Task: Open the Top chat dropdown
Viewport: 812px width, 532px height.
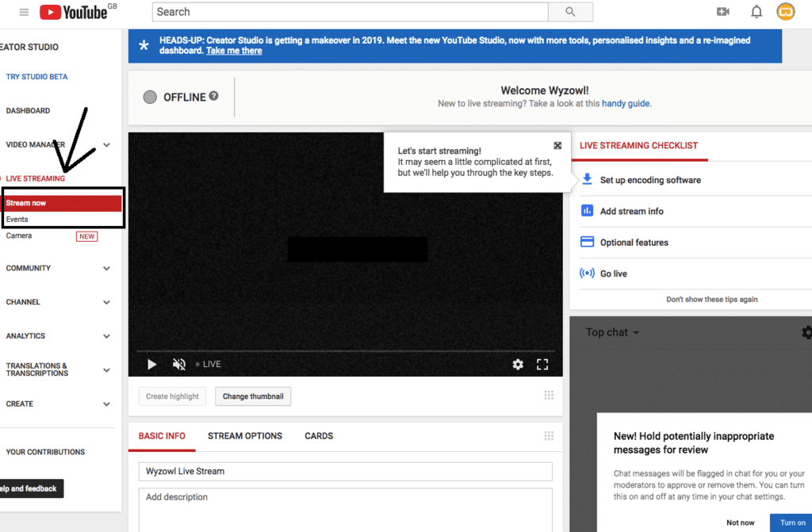Action: (611, 332)
